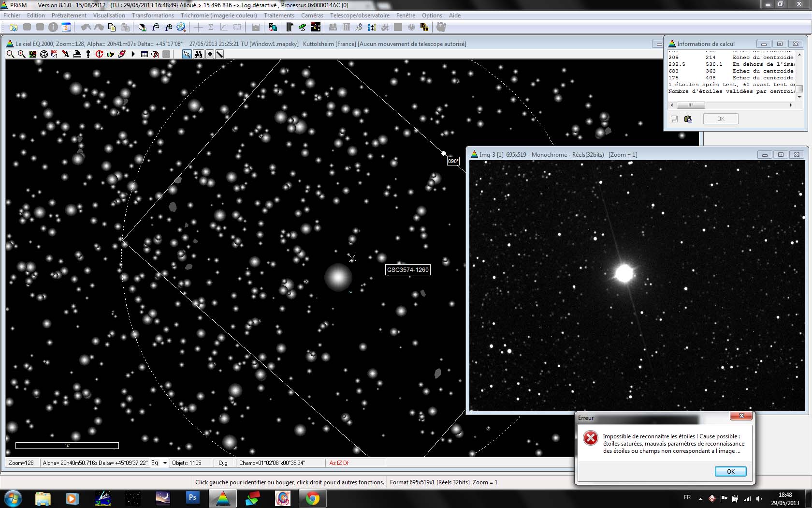The width and height of the screenshot is (812, 508).
Task: Open the Traitements menu
Action: coord(279,15)
